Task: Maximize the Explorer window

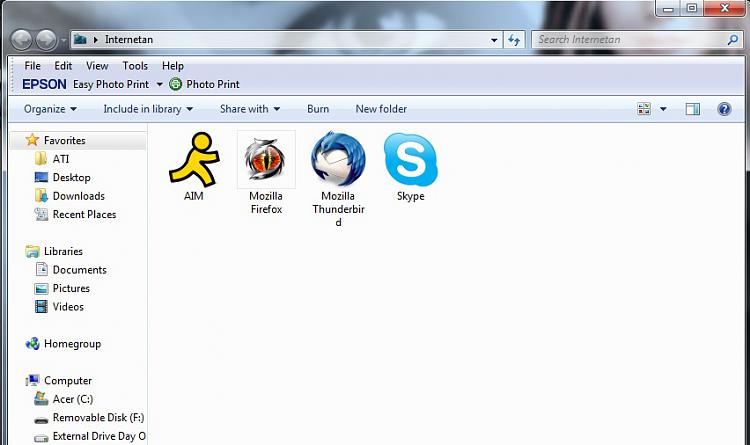Action: click(x=692, y=8)
